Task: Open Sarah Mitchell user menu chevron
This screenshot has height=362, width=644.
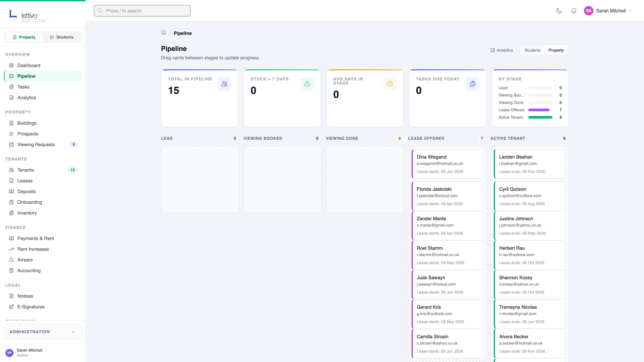Action: pyautogui.click(x=631, y=11)
